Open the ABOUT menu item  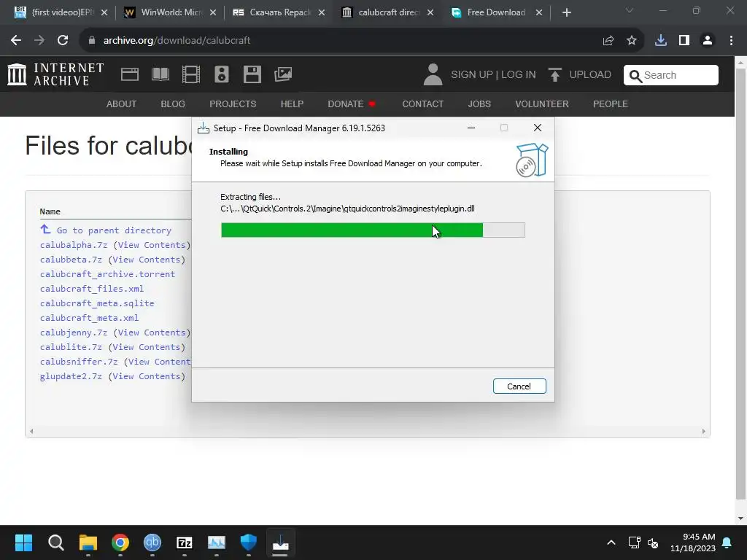[122, 104]
